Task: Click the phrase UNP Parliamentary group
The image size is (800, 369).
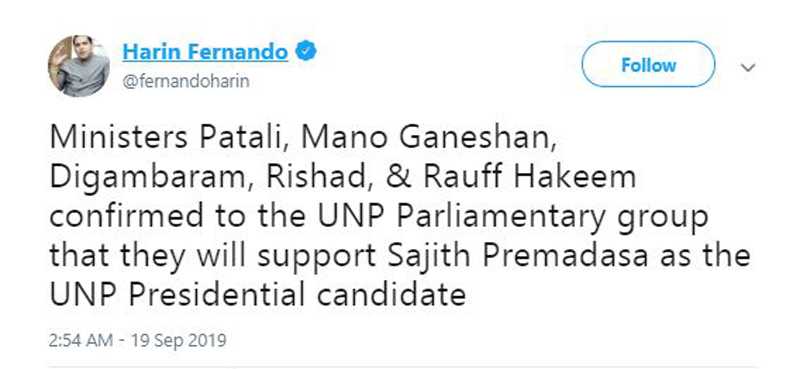Action: (513, 218)
